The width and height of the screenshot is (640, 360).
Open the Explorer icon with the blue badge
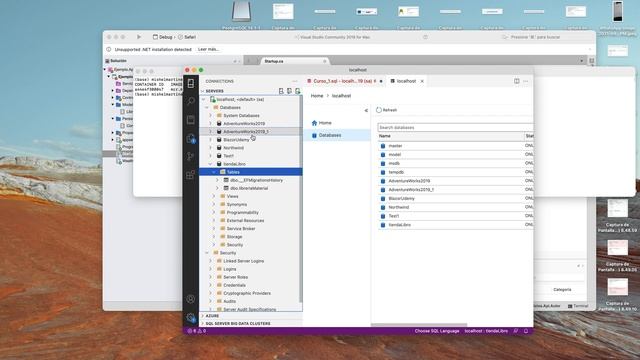[191, 138]
